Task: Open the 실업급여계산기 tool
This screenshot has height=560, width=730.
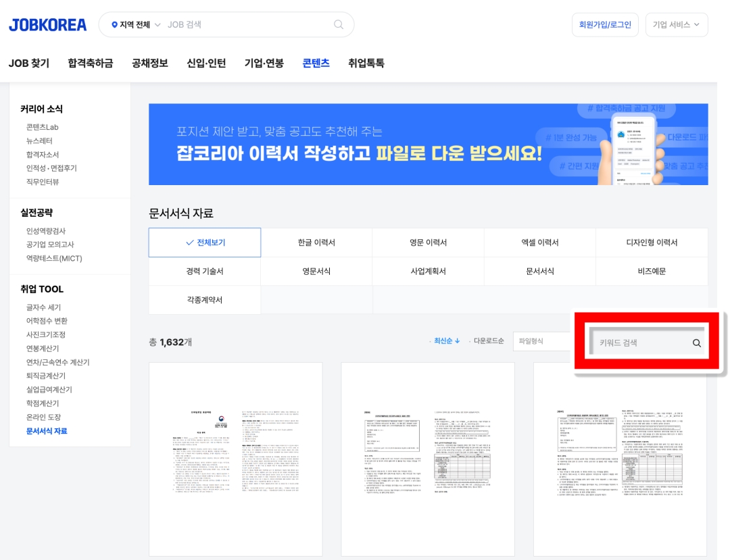Action: pos(49,389)
